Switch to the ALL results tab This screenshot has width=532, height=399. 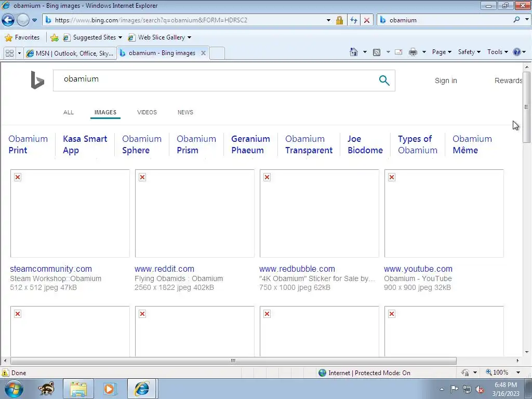[69, 112]
